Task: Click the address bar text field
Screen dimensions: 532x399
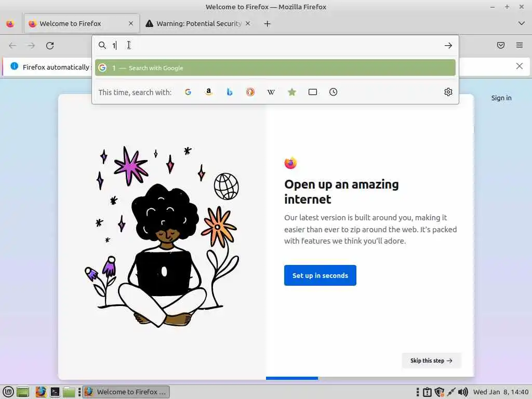Action: click(x=275, y=46)
